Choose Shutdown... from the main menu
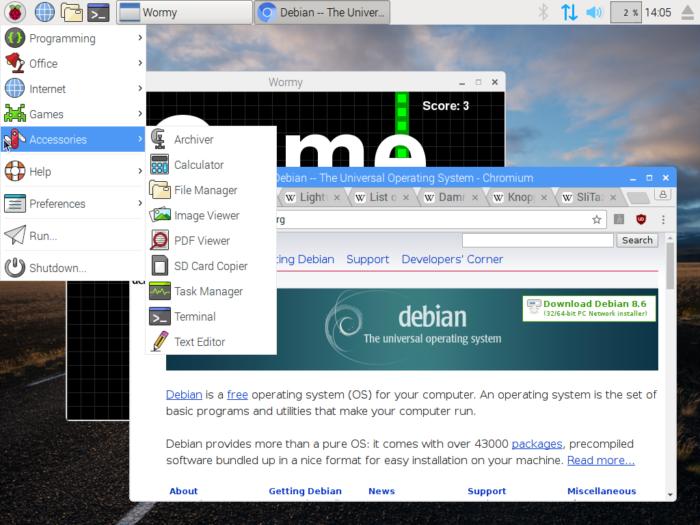The height and width of the screenshot is (525, 700). [73, 268]
